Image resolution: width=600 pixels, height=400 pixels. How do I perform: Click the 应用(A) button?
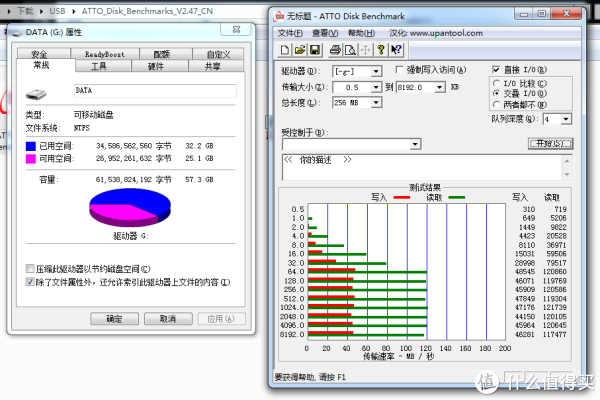(221, 318)
